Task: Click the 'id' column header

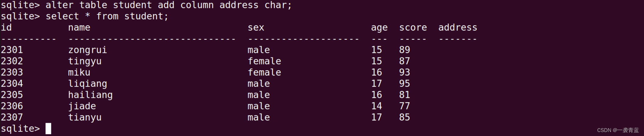Action: tap(6, 28)
